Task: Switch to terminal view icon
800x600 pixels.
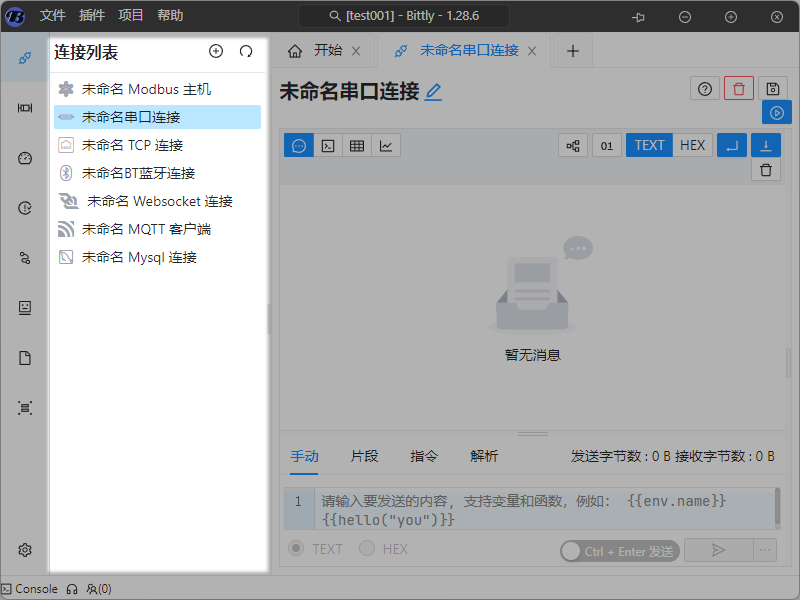Action: click(x=327, y=146)
